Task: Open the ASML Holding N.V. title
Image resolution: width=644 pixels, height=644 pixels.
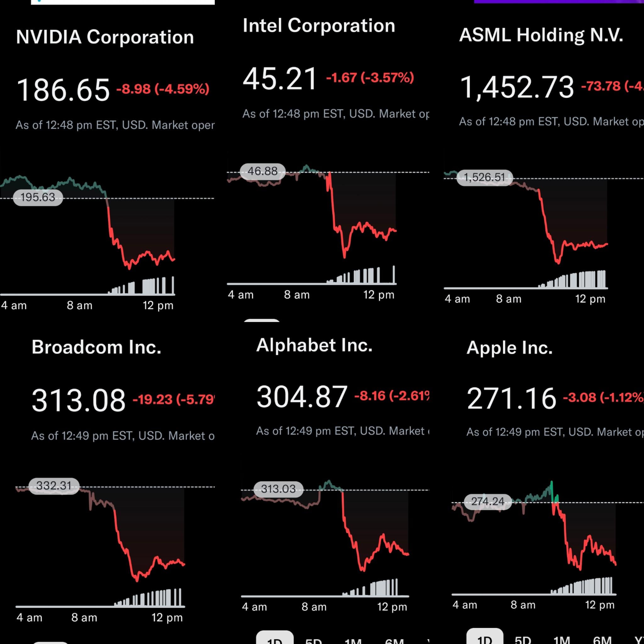Action: (541, 35)
